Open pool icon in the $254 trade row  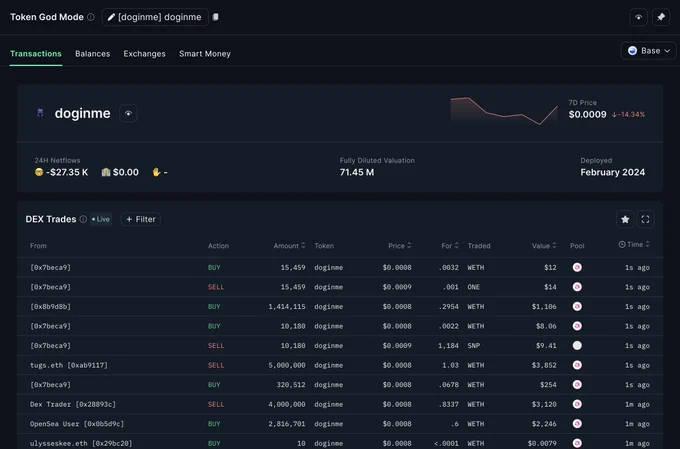click(577, 385)
